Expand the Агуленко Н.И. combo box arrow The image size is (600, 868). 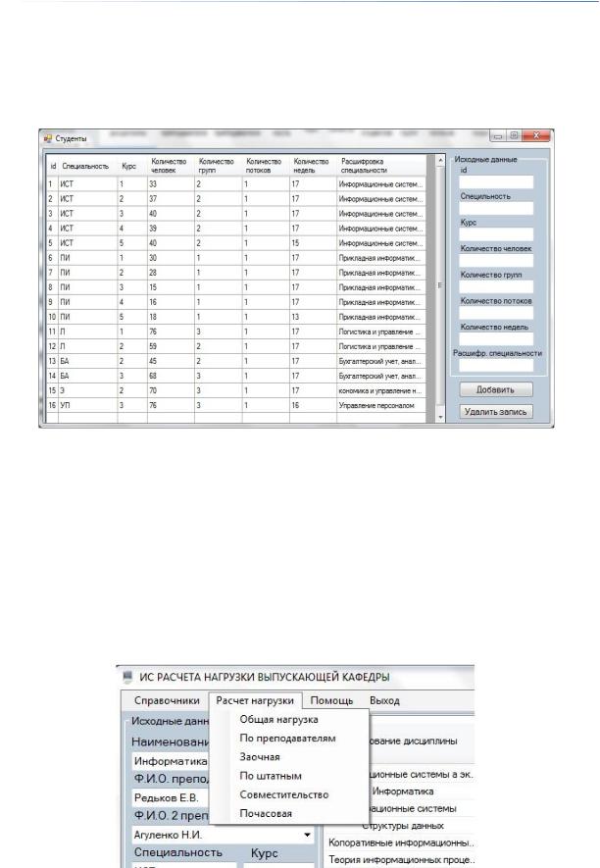point(307,835)
